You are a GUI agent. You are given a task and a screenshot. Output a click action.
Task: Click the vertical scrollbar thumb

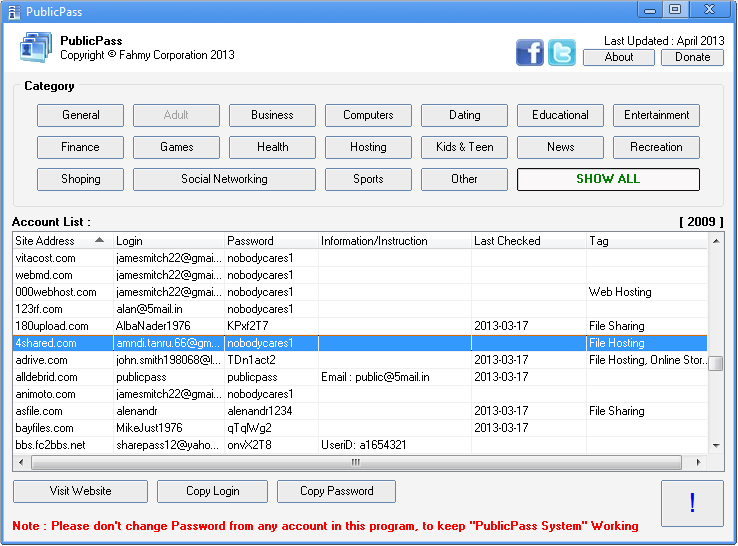click(716, 363)
